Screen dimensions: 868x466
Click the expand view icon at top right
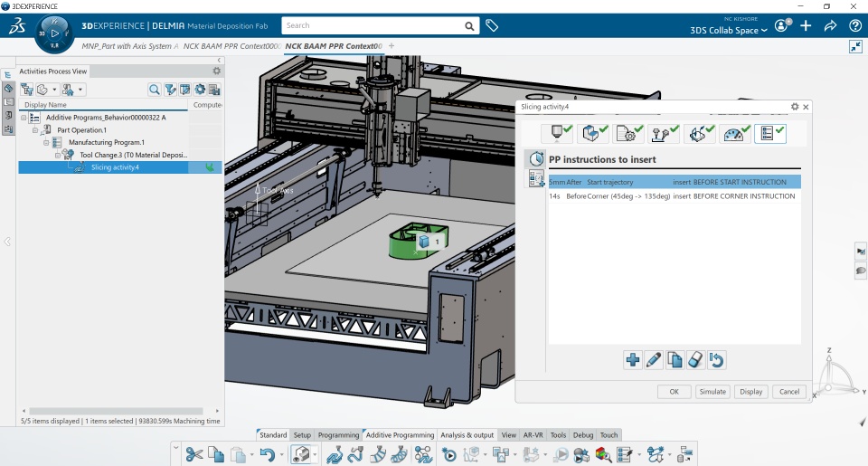(855, 46)
